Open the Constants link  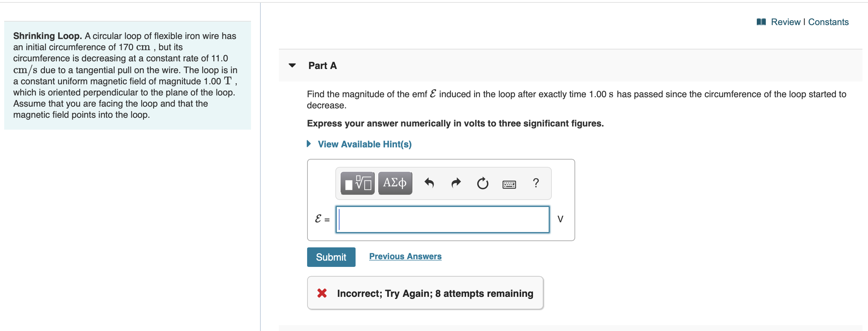pyautogui.click(x=828, y=22)
